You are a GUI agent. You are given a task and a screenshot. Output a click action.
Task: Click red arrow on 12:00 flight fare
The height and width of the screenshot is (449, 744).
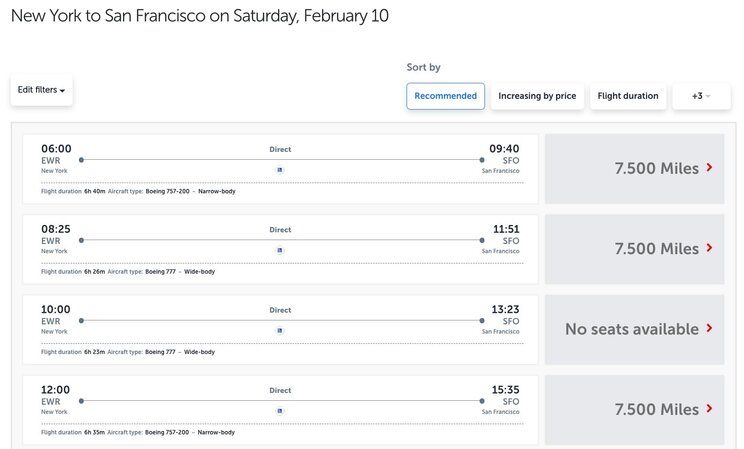click(x=709, y=408)
